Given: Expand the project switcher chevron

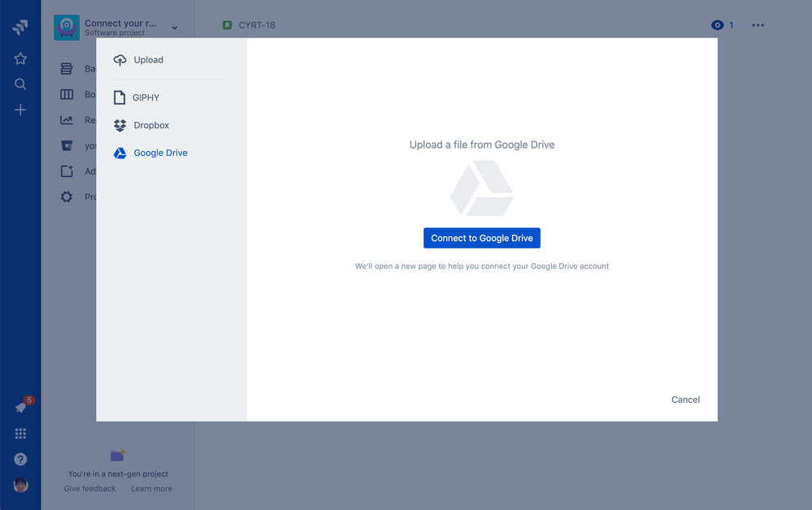Looking at the screenshot, I should point(173,27).
